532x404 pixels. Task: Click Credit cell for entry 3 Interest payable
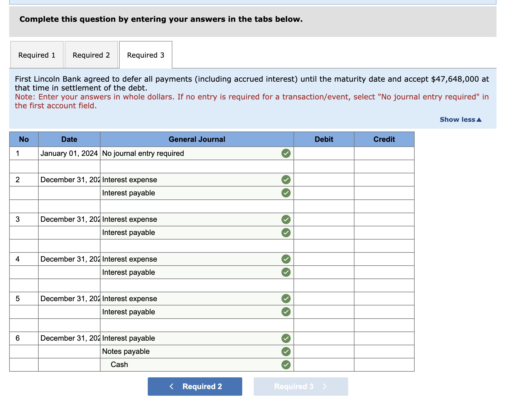tap(384, 233)
